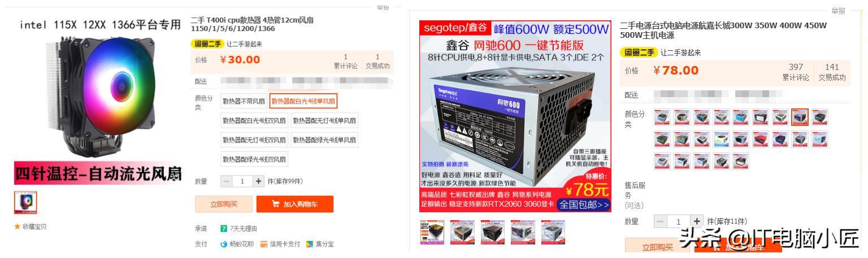Increase cooler quantity with plus button

pos(259,181)
